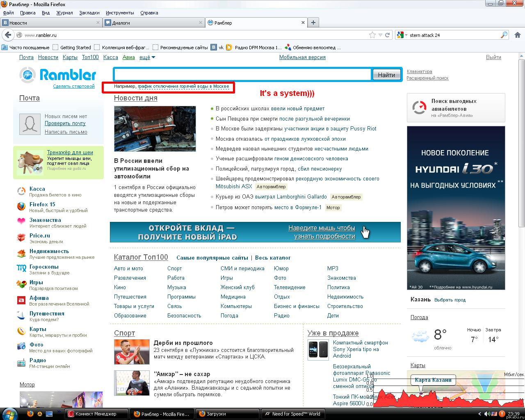Close the Новости tab

[98, 23]
